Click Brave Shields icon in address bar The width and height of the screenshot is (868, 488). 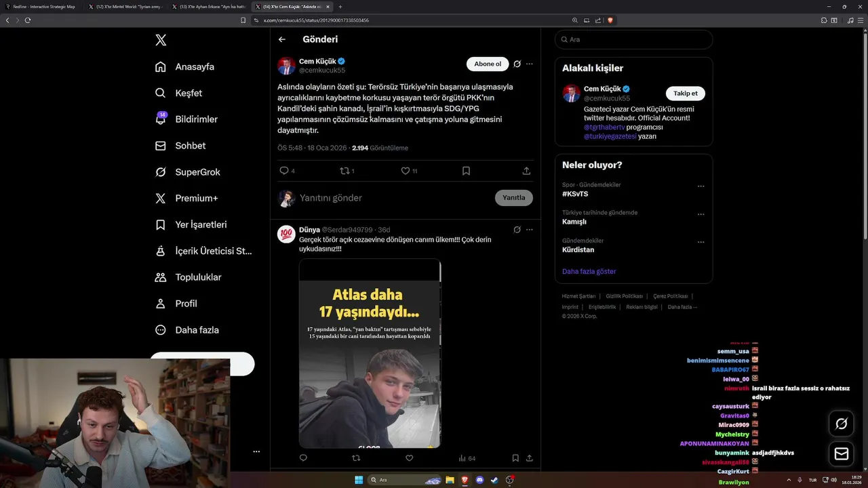pos(610,20)
